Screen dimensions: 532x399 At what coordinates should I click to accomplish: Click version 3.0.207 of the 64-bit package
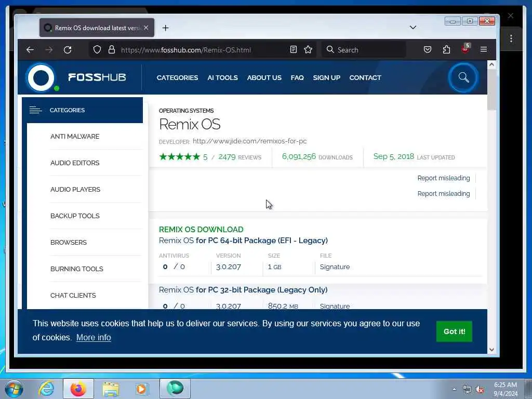click(229, 267)
